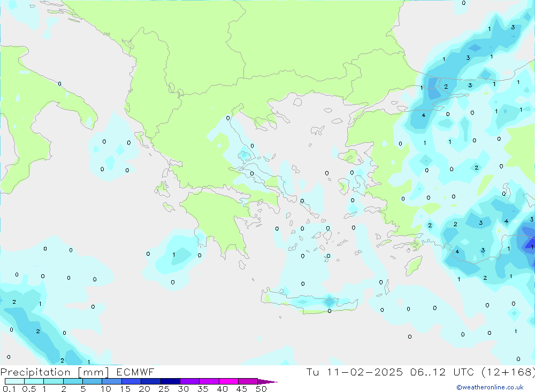Screen dimensions: 535x392
Task: Click the '1' value southwest of Peloponnese
Action: click(174, 255)
